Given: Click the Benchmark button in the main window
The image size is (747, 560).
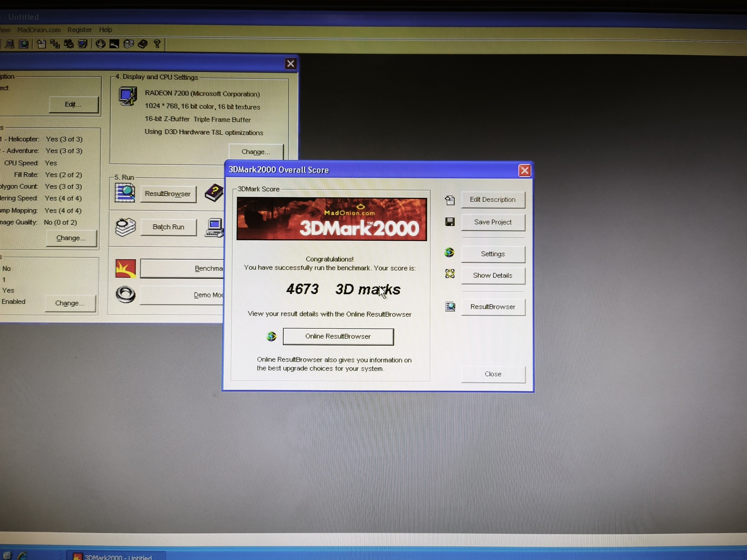Looking at the screenshot, I should [x=182, y=268].
